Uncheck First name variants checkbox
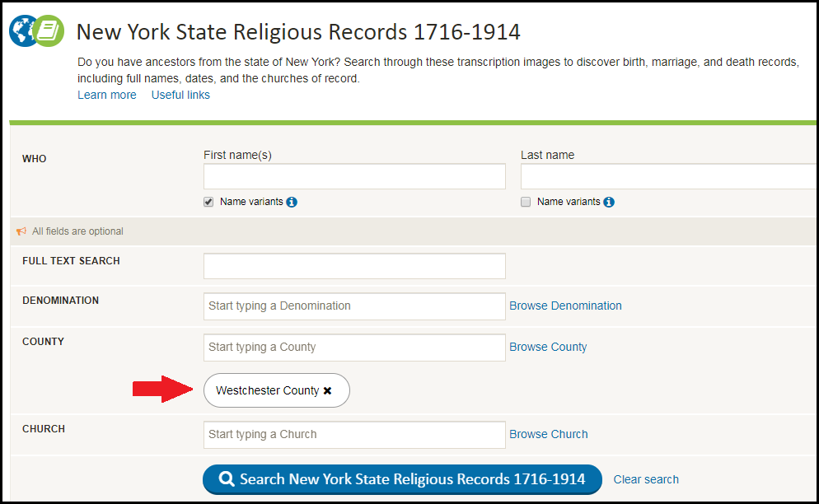The image size is (819, 504). pos(209,202)
